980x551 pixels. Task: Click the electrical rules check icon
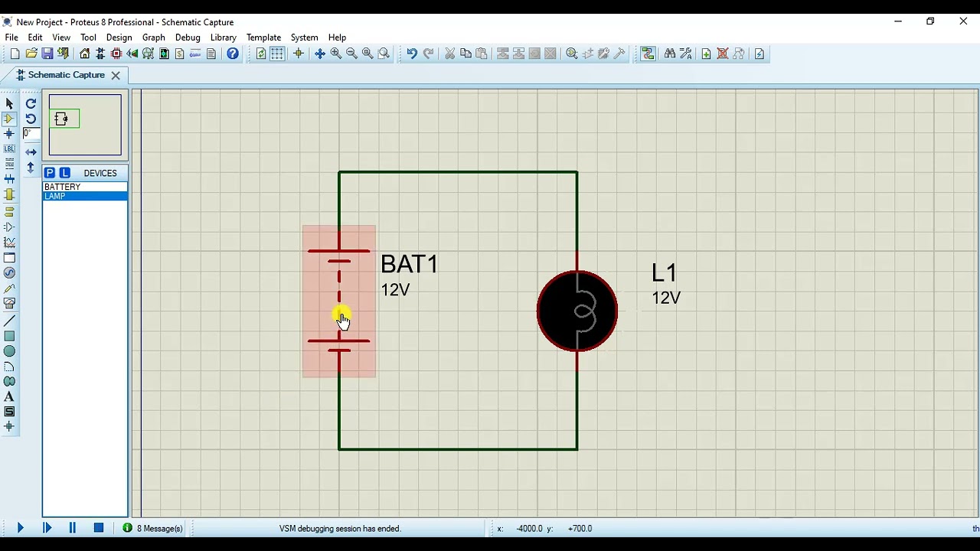[759, 54]
